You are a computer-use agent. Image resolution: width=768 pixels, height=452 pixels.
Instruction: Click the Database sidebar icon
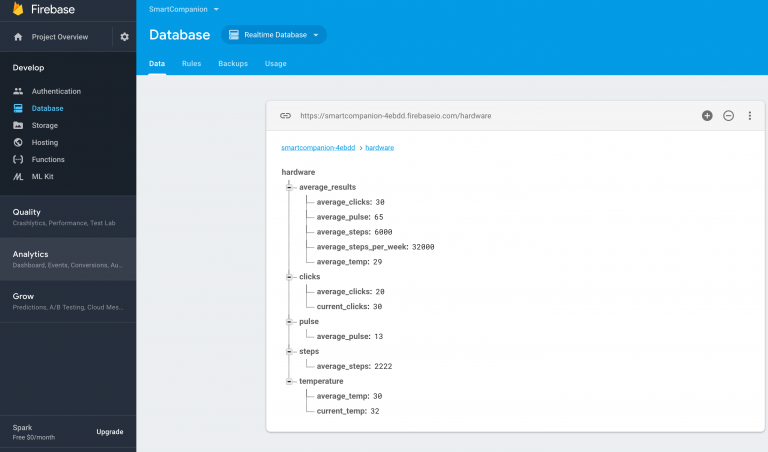coord(18,108)
